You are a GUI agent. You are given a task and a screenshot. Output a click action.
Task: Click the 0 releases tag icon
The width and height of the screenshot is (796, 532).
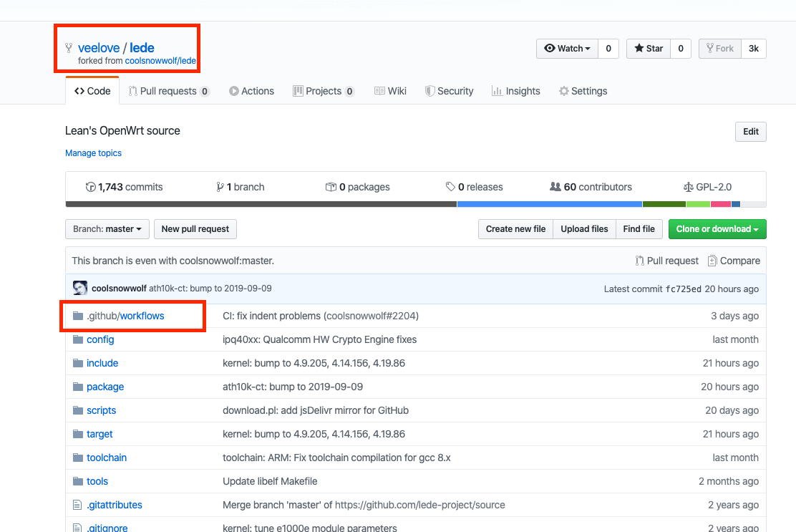450,187
